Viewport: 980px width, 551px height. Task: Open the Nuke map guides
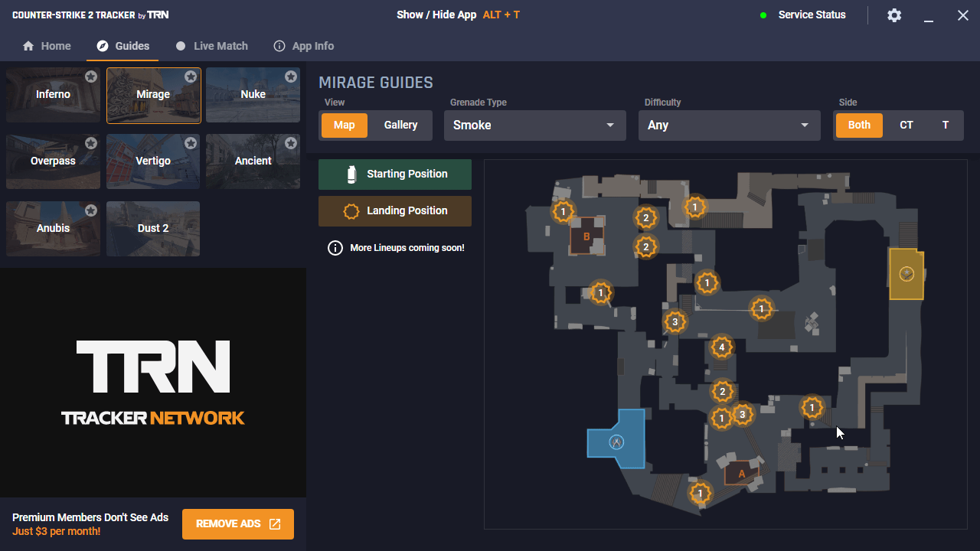tap(253, 95)
